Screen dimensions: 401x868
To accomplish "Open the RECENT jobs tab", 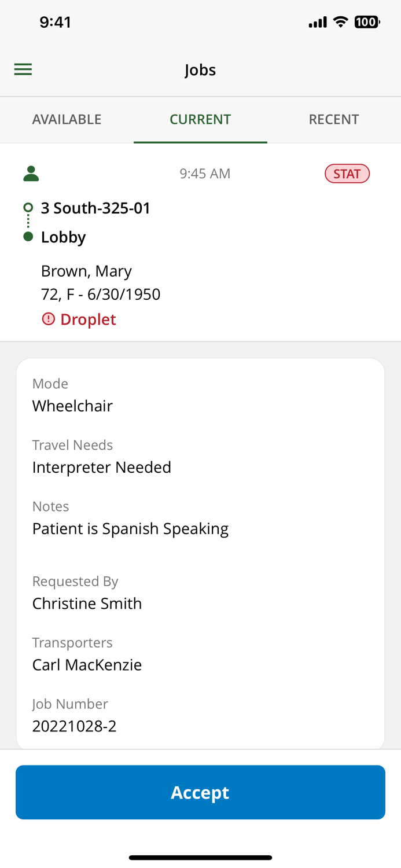I will (x=334, y=119).
